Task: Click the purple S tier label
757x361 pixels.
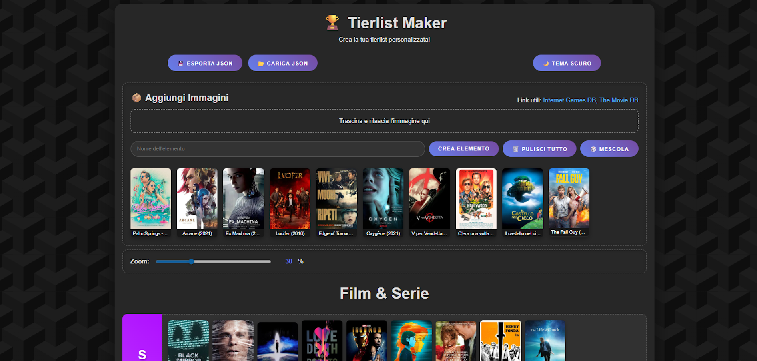Action: 142,338
